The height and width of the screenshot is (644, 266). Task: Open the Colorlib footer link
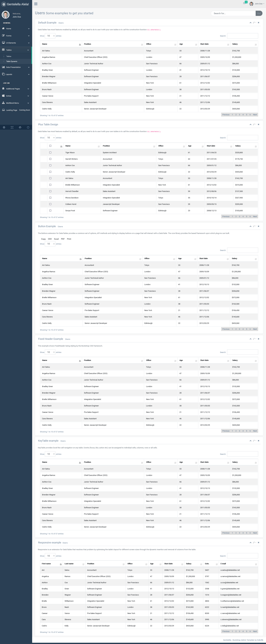(260, 640)
